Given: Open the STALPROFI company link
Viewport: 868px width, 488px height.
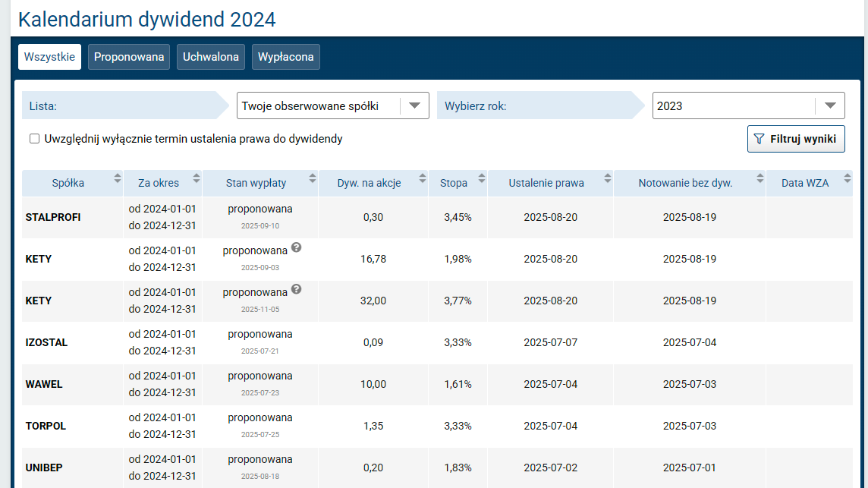Looking at the screenshot, I should [x=53, y=217].
